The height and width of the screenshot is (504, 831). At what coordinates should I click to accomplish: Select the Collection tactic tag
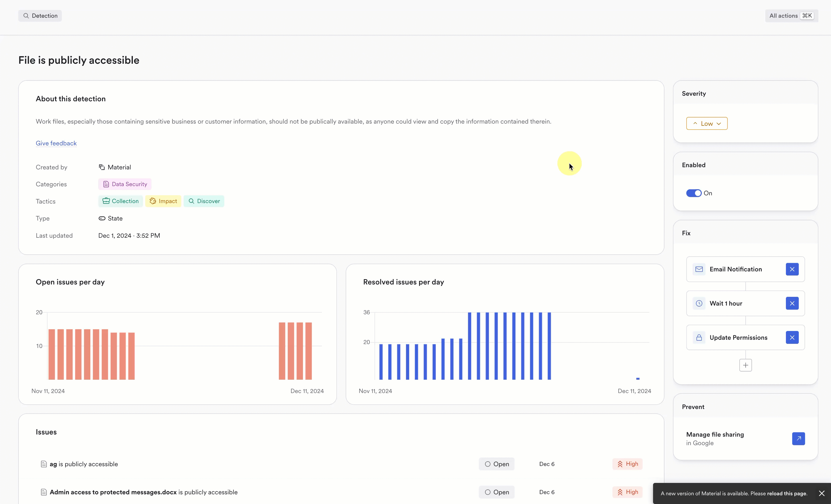[x=120, y=201]
